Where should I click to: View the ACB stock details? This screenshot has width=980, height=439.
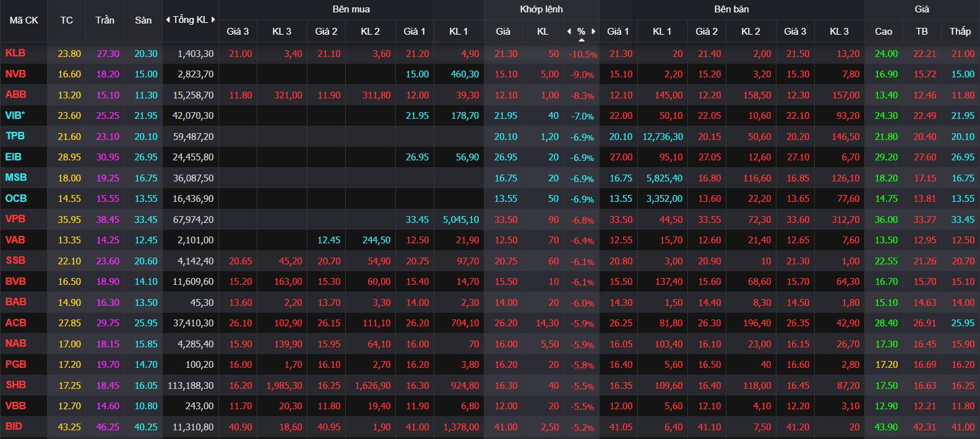tap(15, 323)
